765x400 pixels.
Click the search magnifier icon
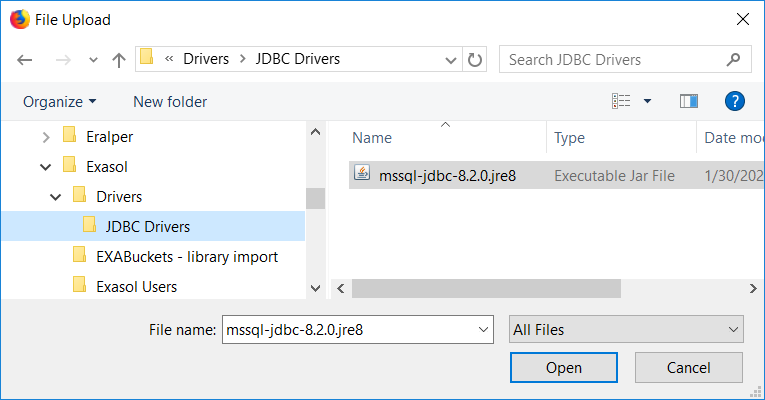click(x=733, y=60)
